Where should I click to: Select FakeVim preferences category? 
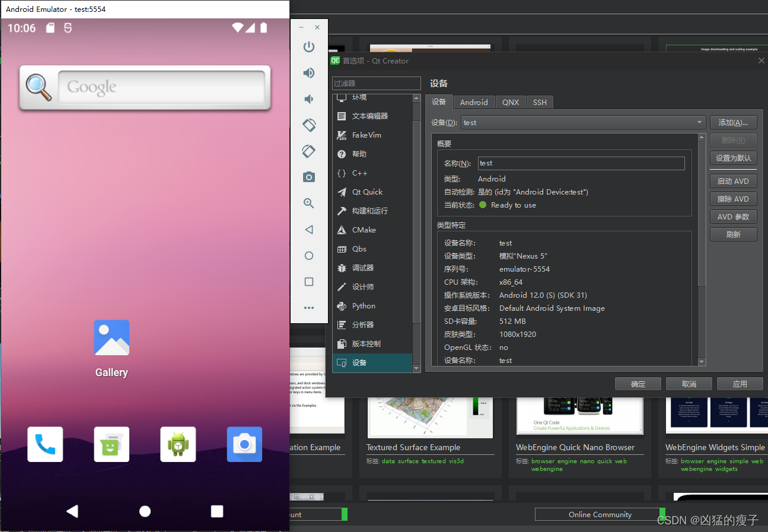pyautogui.click(x=372, y=135)
